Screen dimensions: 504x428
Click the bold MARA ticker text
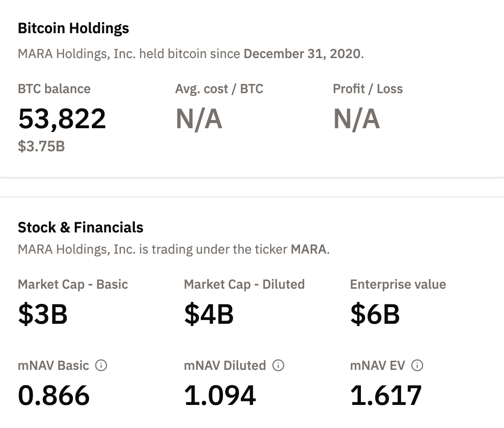coord(309,250)
